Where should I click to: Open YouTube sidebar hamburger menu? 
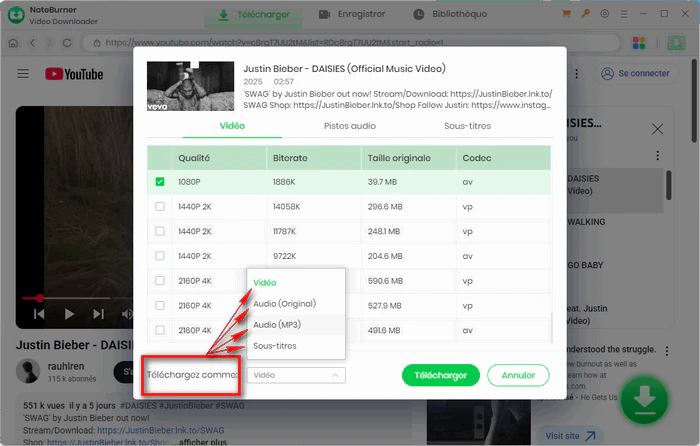pyautogui.click(x=23, y=74)
